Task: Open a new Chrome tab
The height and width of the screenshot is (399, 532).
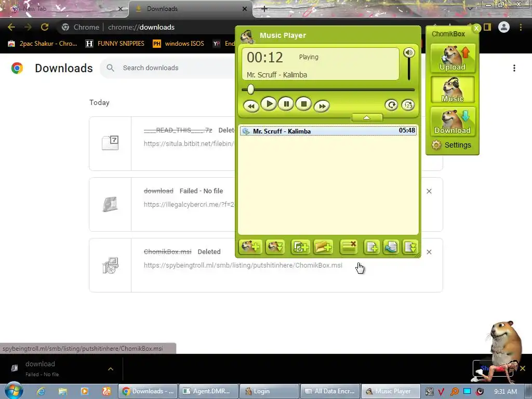Action: [264, 9]
